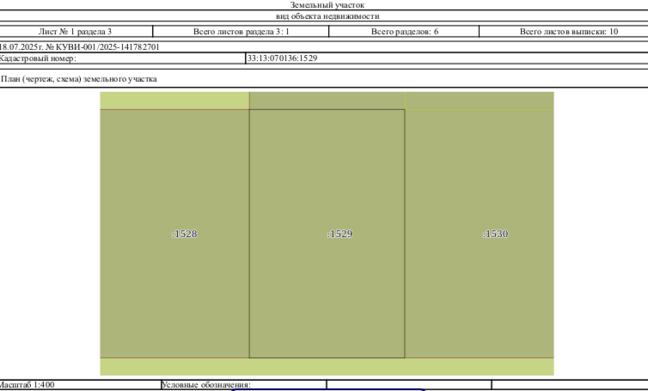Click the light green strip above parcel :1528
Screen dimensions: 648x391
pos(174,100)
